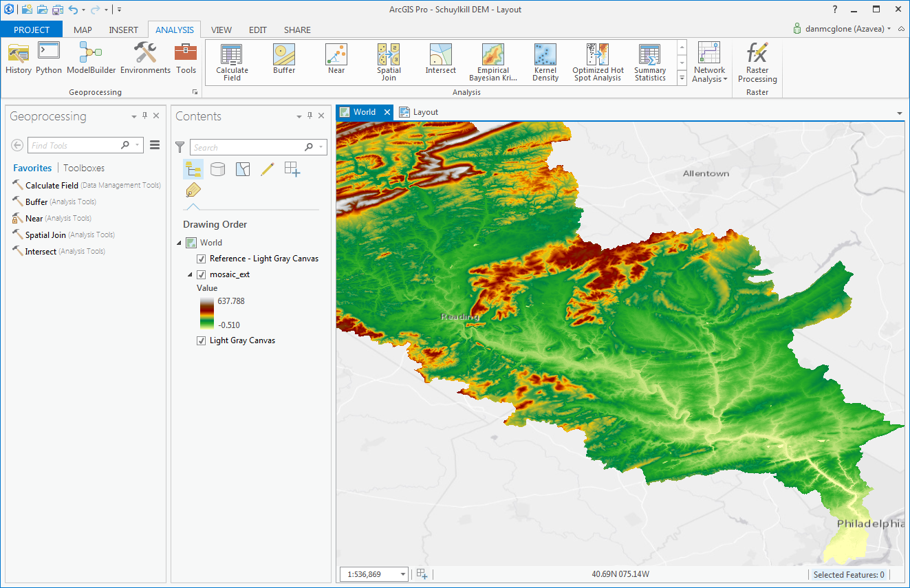
Task: Open Raster Processing functions
Action: tap(757, 63)
